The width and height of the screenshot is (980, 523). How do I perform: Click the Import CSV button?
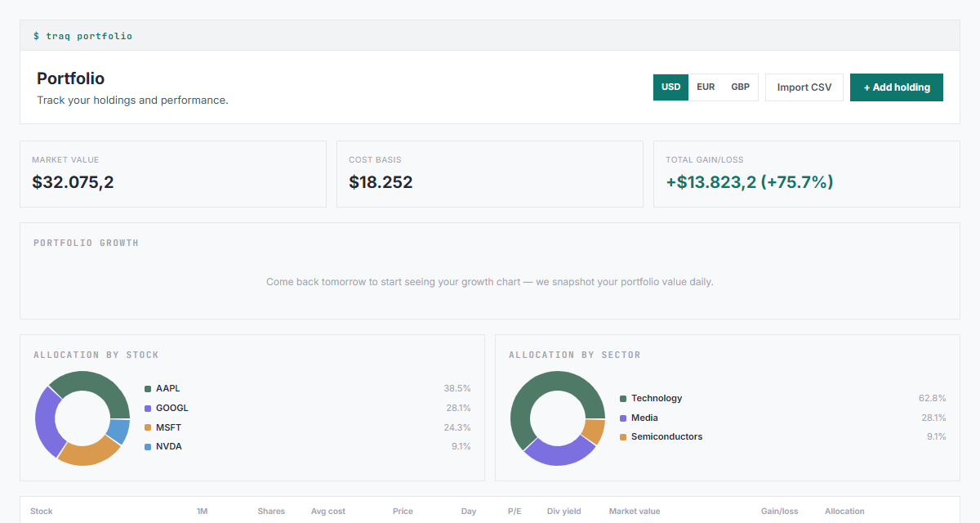804,87
